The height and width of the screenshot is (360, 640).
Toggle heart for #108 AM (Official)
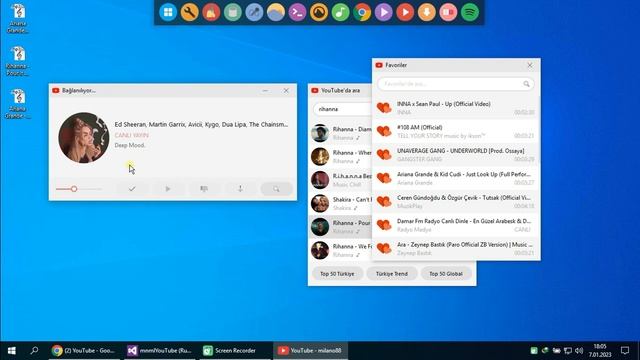pyautogui.click(x=384, y=131)
